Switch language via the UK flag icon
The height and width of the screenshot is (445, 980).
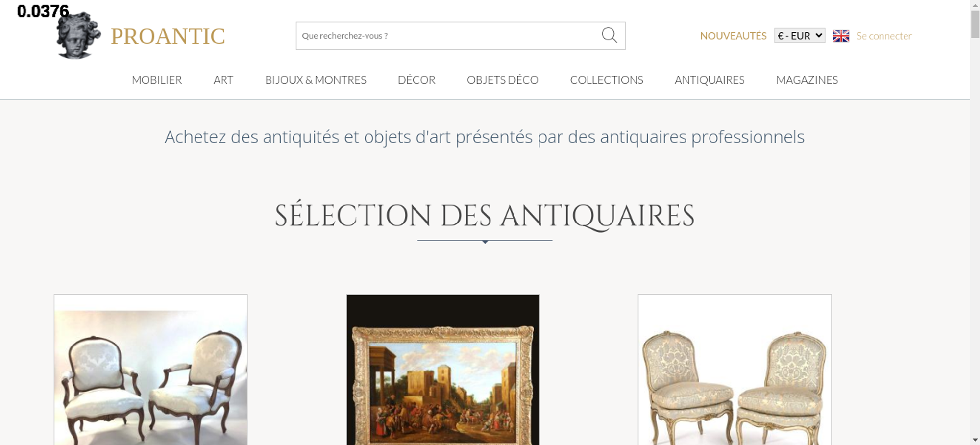click(841, 36)
